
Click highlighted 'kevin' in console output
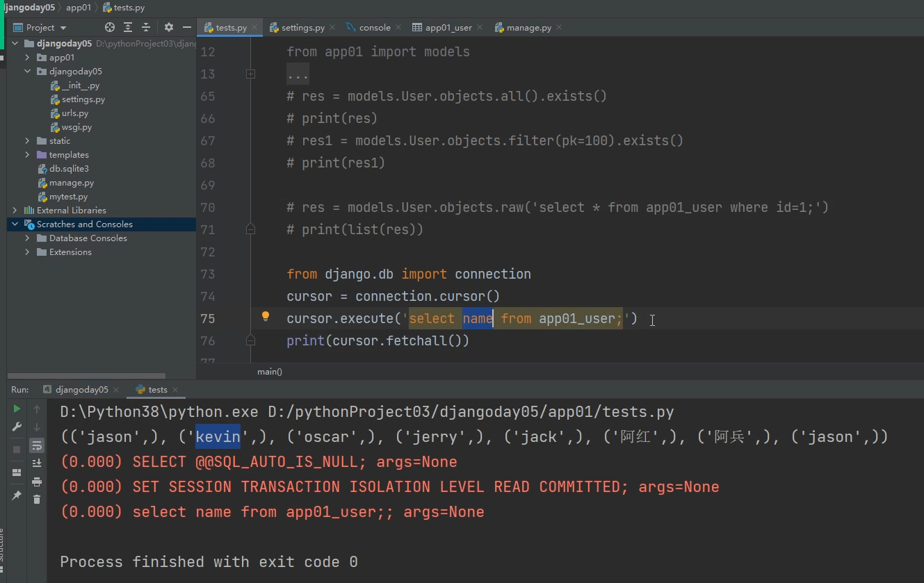(218, 436)
